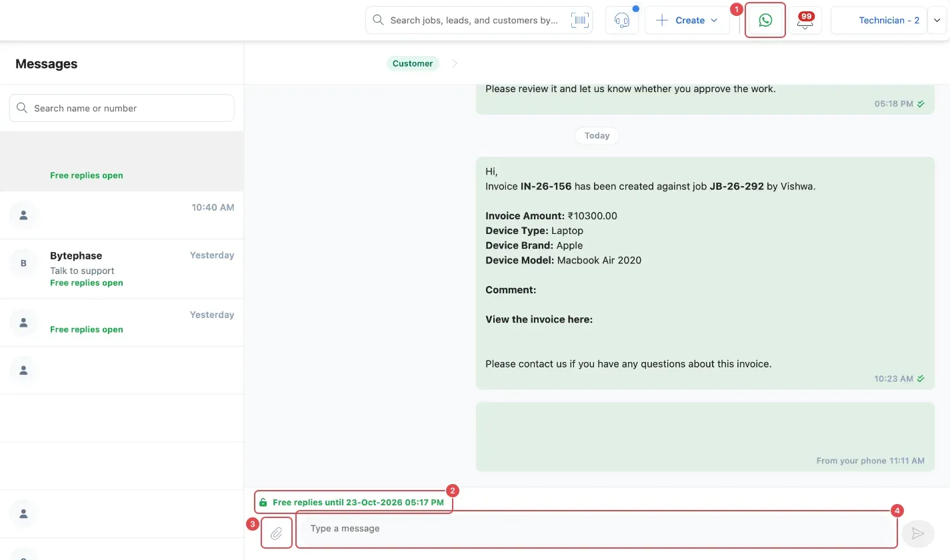Click the Device Model: Macbook Air 2020 line
Viewport: 950px width, 560px height.
[563, 260]
